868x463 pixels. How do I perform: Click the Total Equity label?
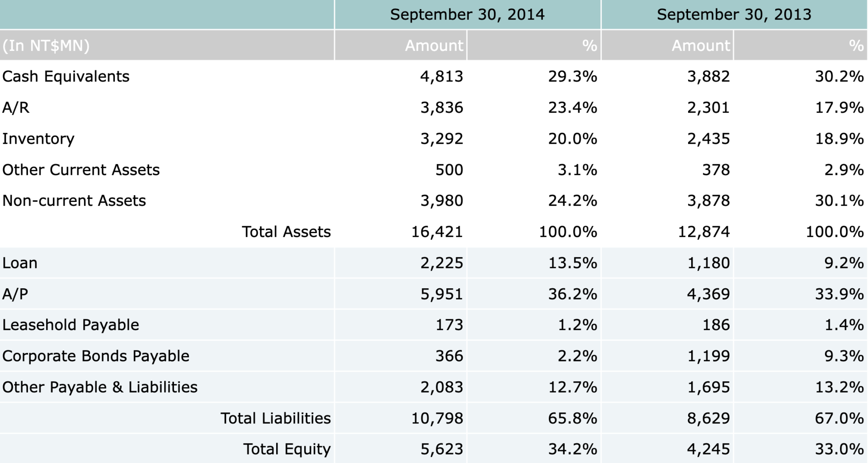click(x=287, y=449)
